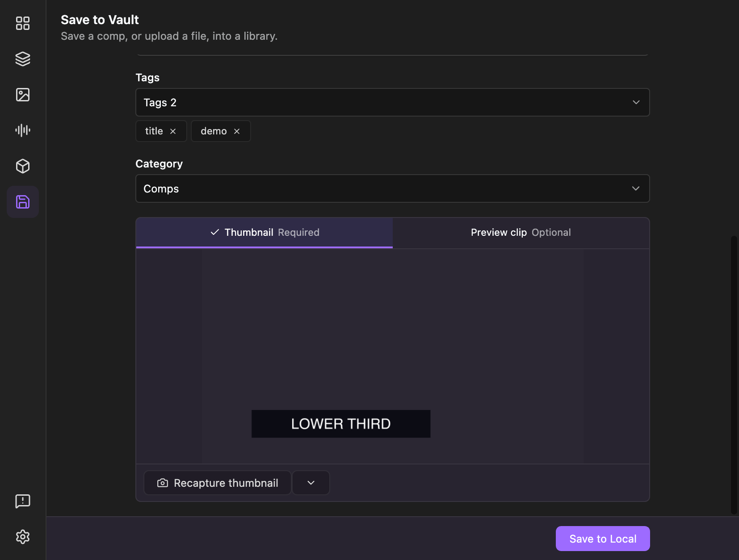Image resolution: width=739 pixels, height=560 pixels.
Task: Open the settings gear icon
Action: (x=23, y=537)
